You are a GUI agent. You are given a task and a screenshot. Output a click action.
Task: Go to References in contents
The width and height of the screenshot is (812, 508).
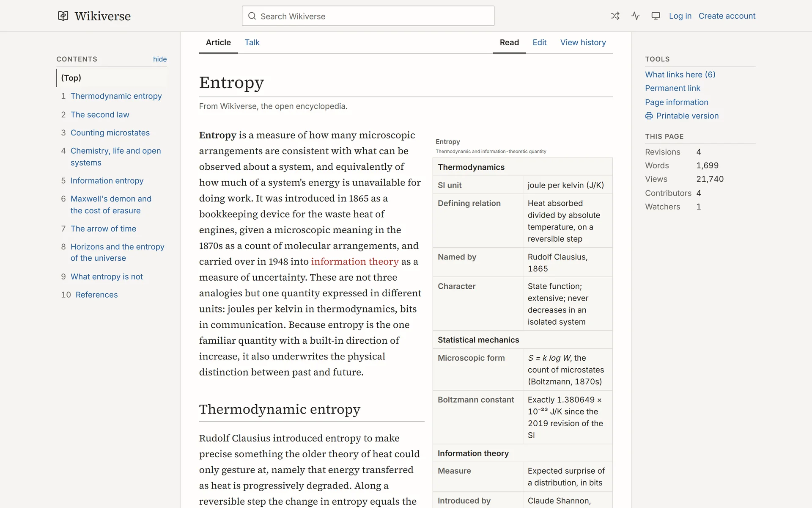tap(96, 295)
